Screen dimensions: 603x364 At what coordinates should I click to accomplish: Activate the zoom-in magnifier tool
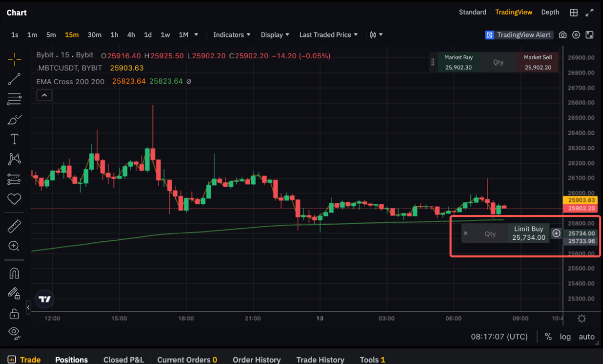click(15, 246)
